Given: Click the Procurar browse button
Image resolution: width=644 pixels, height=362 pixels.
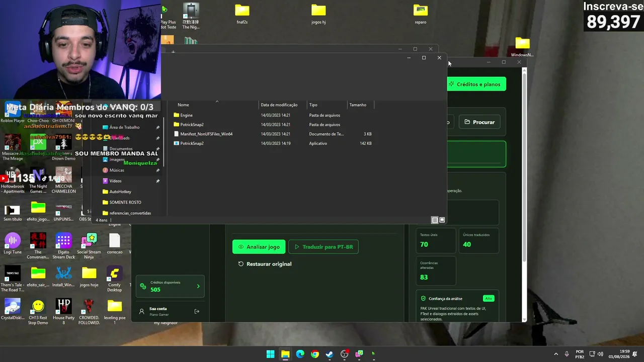Looking at the screenshot, I should click(x=479, y=122).
